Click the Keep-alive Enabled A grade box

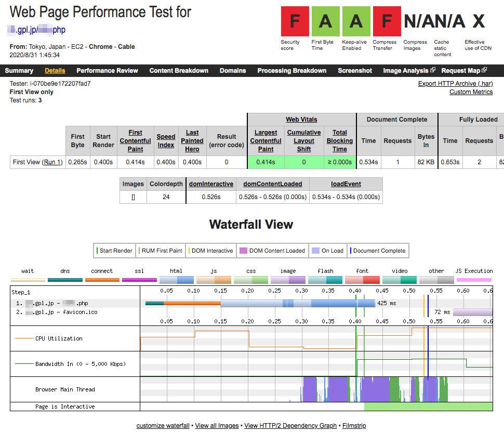[x=355, y=21]
